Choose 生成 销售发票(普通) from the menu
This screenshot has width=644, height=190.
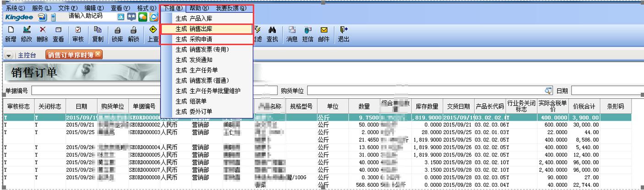(207, 80)
